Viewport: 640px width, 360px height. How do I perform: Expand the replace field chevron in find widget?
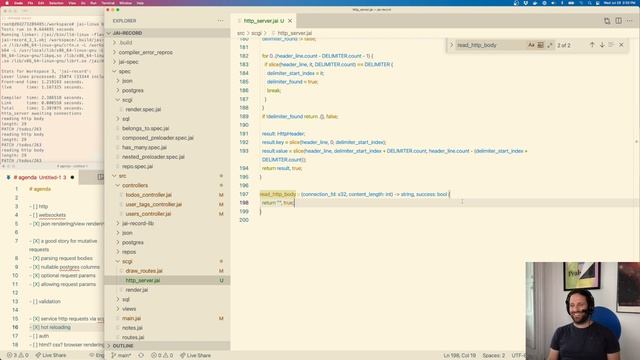451,45
